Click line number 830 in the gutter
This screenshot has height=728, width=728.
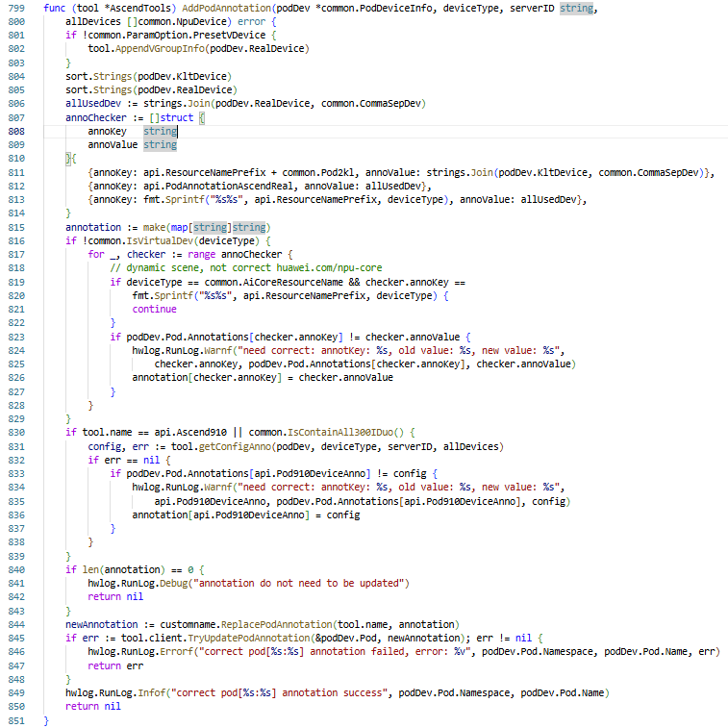(x=16, y=432)
